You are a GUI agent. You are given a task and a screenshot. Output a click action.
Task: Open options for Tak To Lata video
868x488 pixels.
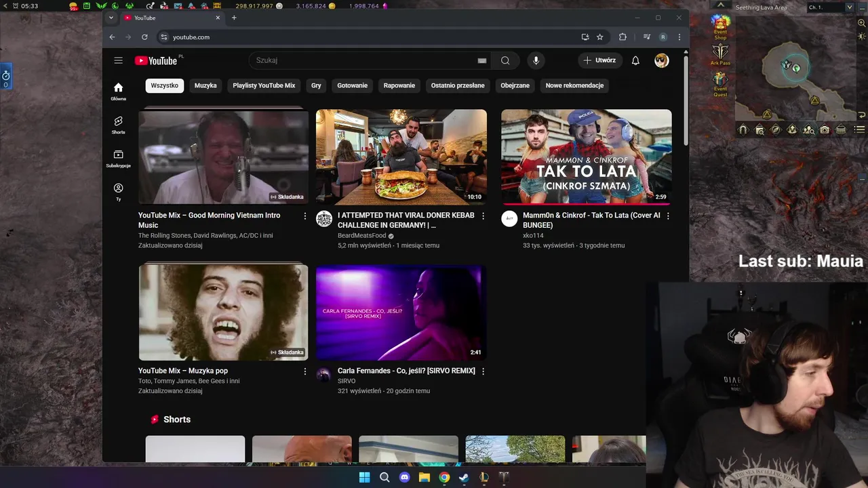tap(668, 216)
